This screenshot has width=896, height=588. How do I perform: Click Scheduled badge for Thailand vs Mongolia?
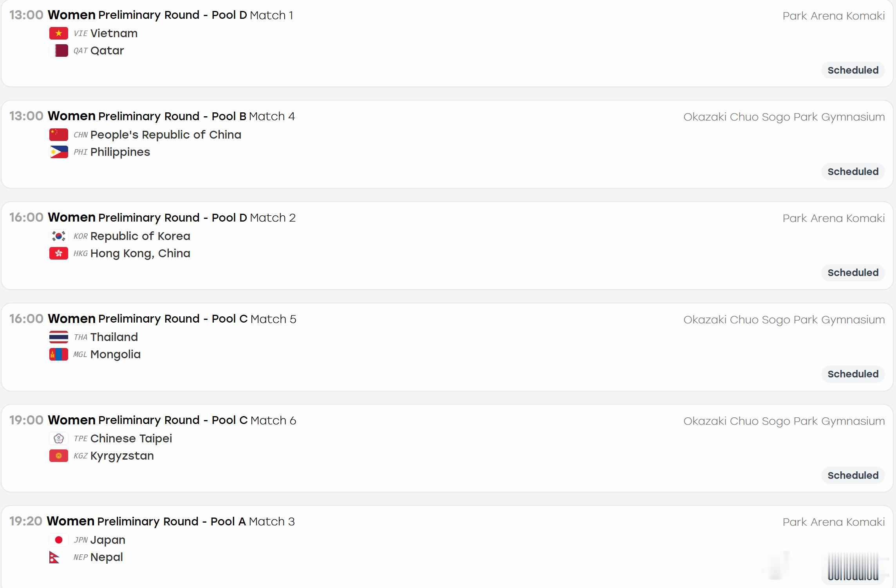click(853, 374)
